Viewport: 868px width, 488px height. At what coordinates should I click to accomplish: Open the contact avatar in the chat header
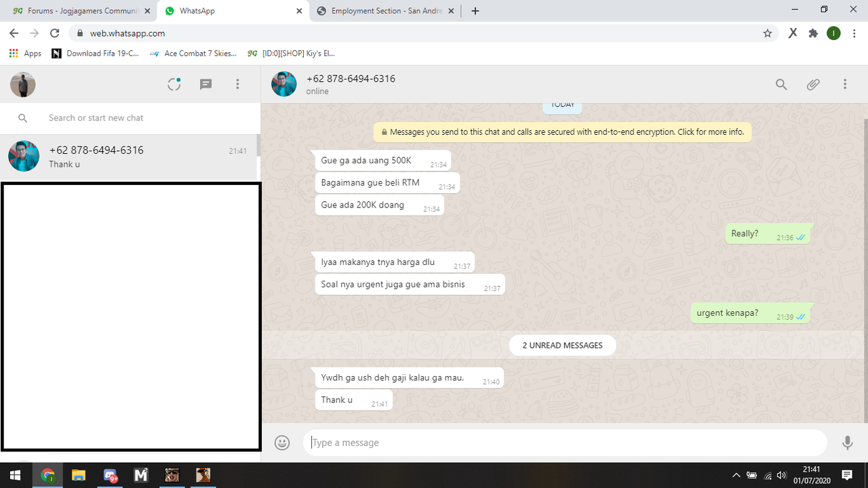pyautogui.click(x=283, y=84)
